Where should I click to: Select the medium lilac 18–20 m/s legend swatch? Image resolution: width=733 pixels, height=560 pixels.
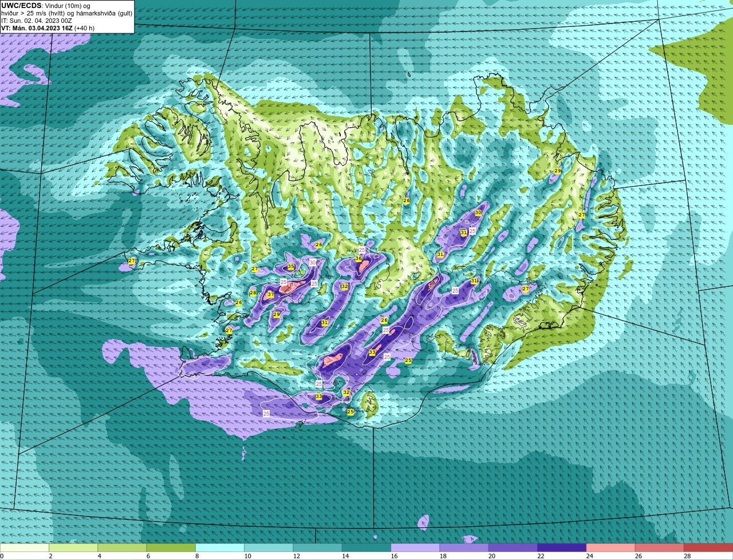point(464,547)
